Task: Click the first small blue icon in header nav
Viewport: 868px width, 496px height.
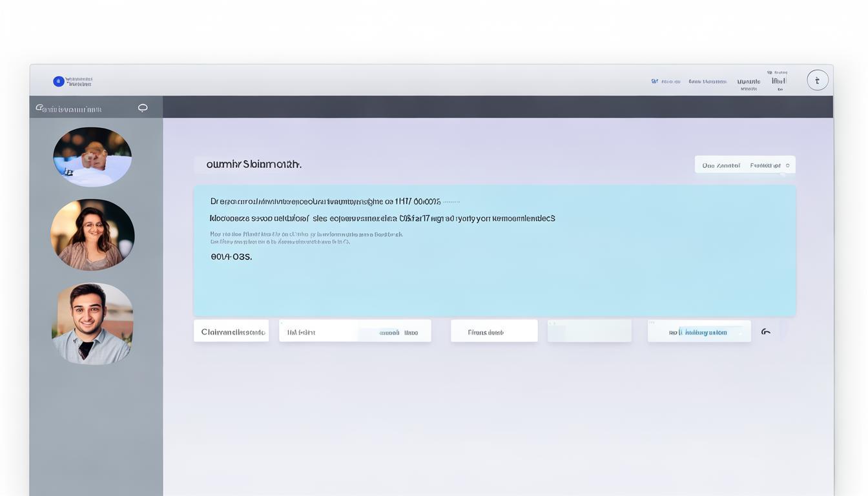Action: (654, 81)
